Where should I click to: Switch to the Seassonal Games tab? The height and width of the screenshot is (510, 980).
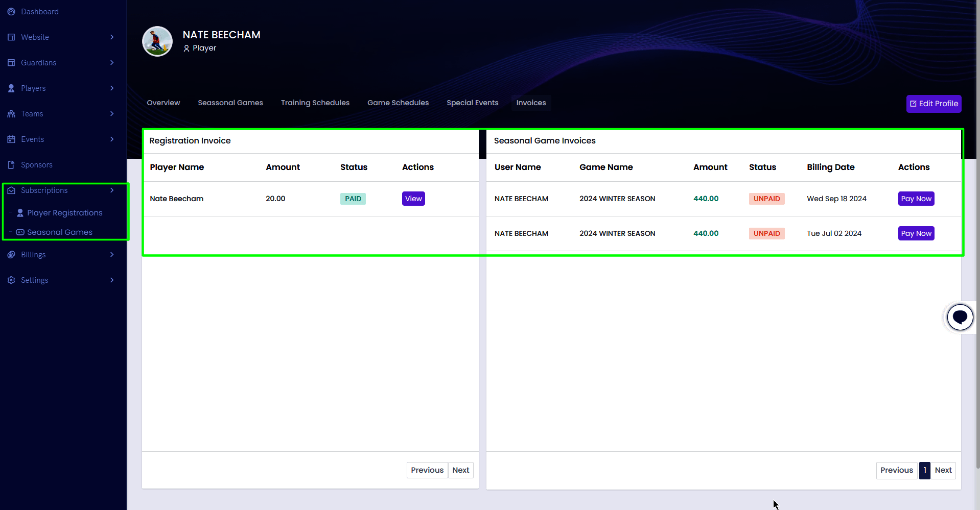(230, 103)
